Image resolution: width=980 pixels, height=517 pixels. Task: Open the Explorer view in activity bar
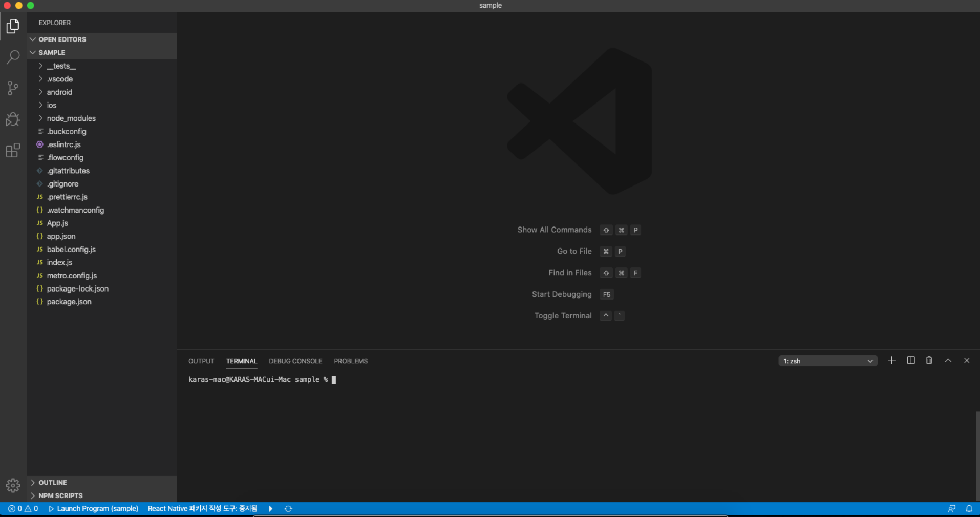pos(13,26)
